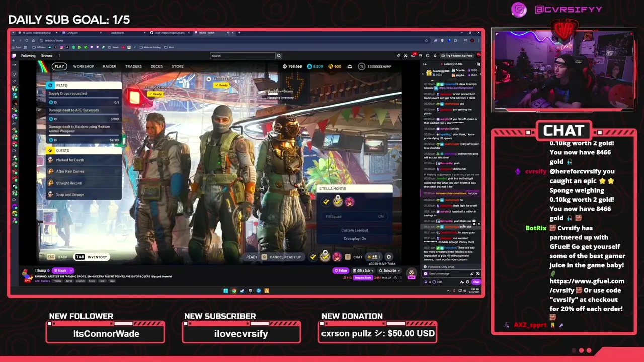Viewport: 644px width, 362px height.
Task: Switch to social-images GitHub tab
Action: (170, 33)
